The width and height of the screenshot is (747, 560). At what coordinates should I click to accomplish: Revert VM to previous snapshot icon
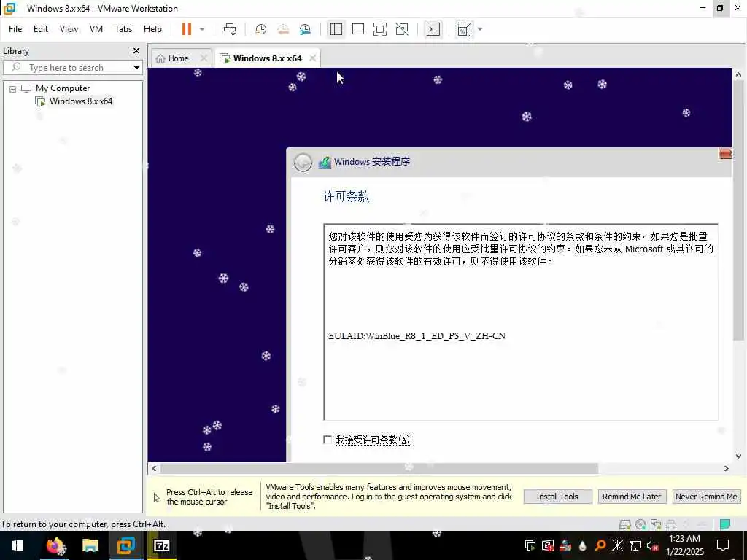coord(283,29)
